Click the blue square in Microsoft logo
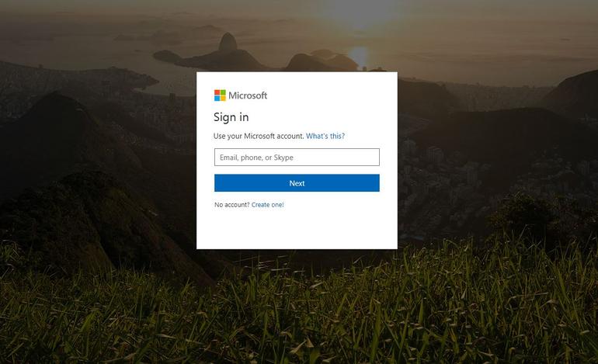Image resolution: width=598 pixels, height=364 pixels. point(217,99)
